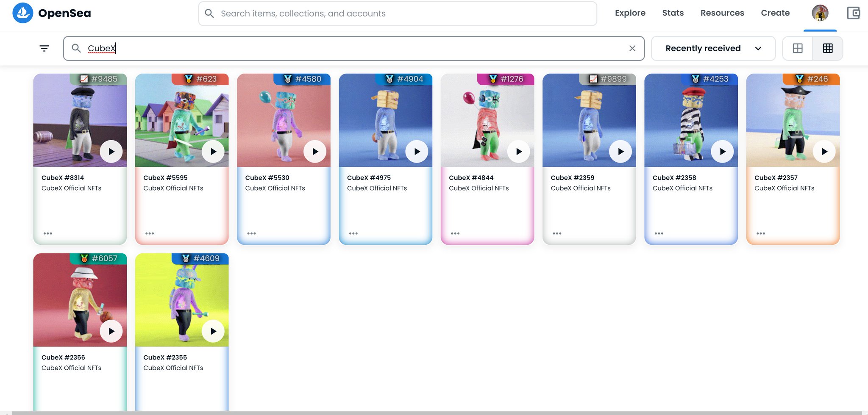The width and height of the screenshot is (868, 415).
Task: Open the CubeX #4844 item title
Action: pyautogui.click(x=471, y=178)
